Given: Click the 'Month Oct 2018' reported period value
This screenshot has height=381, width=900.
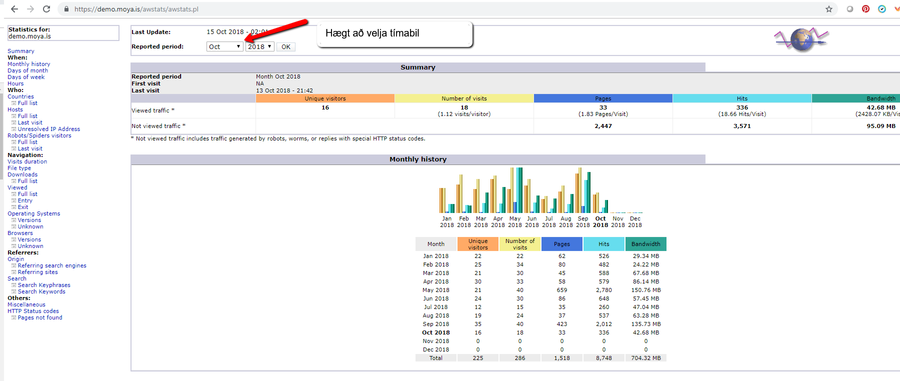Looking at the screenshot, I should click(x=278, y=76).
